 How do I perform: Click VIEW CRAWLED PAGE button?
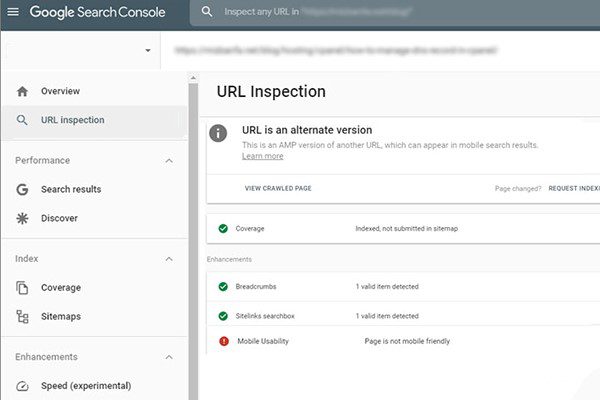pyautogui.click(x=278, y=188)
